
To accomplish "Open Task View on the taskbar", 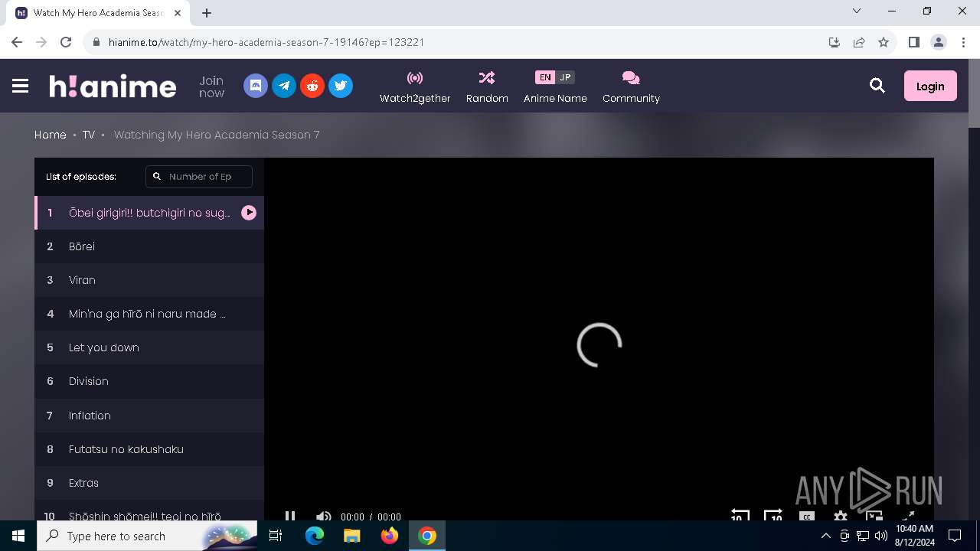I will pyautogui.click(x=276, y=536).
